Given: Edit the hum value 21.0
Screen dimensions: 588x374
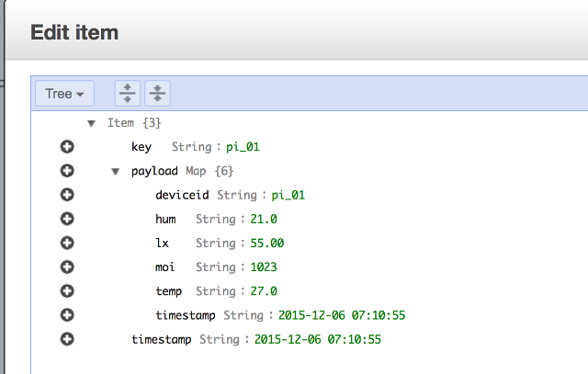Looking at the screenshot, I should coord(264,219).
